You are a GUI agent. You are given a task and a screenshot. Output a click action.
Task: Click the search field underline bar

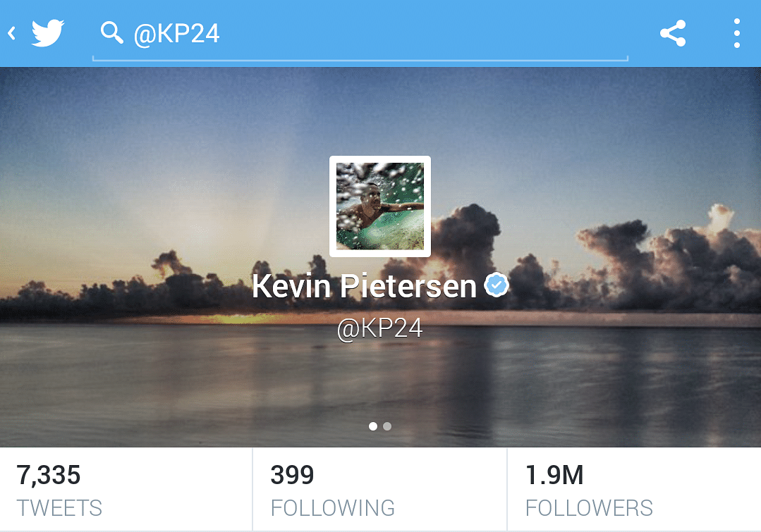tap(360, 60)
